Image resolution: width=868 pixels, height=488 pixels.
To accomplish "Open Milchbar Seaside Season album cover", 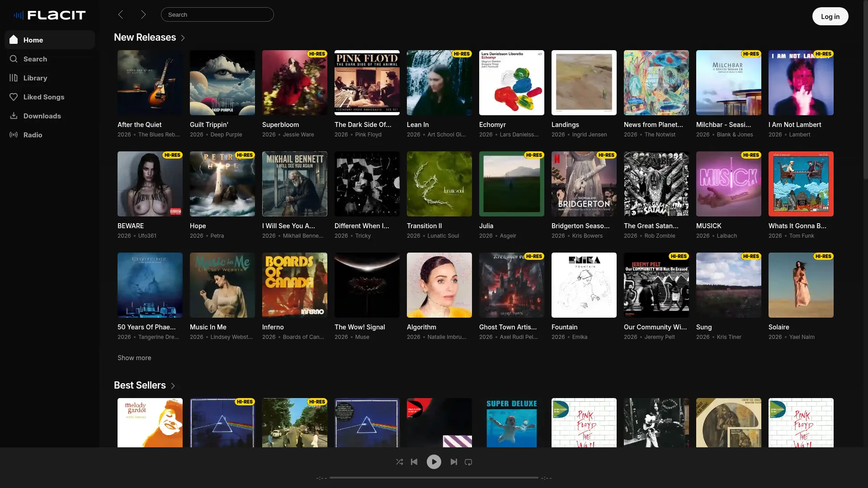I will [x=729, y=83].
